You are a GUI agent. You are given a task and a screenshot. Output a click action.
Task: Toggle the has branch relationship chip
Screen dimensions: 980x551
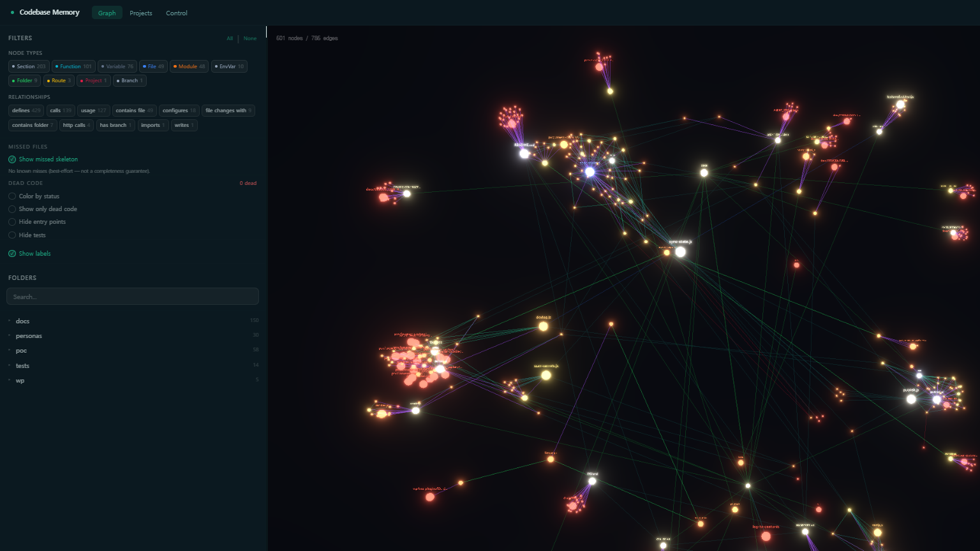point(115,125)
